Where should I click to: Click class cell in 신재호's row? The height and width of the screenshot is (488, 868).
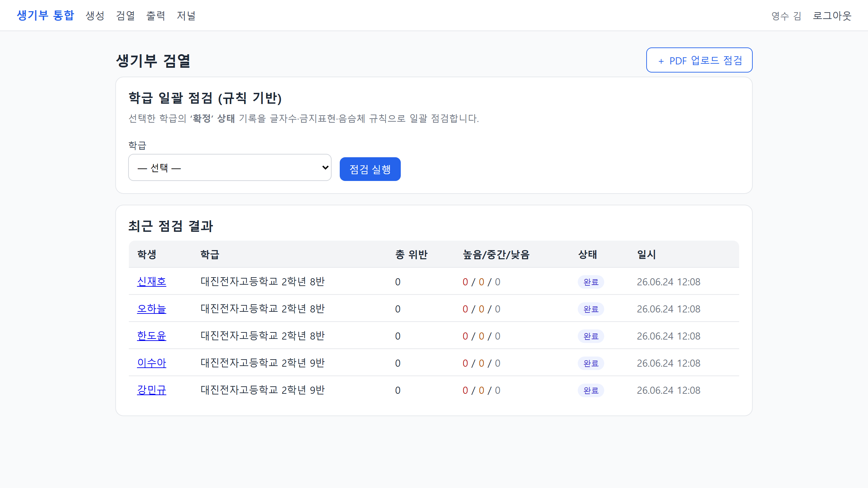pos(262,281)
